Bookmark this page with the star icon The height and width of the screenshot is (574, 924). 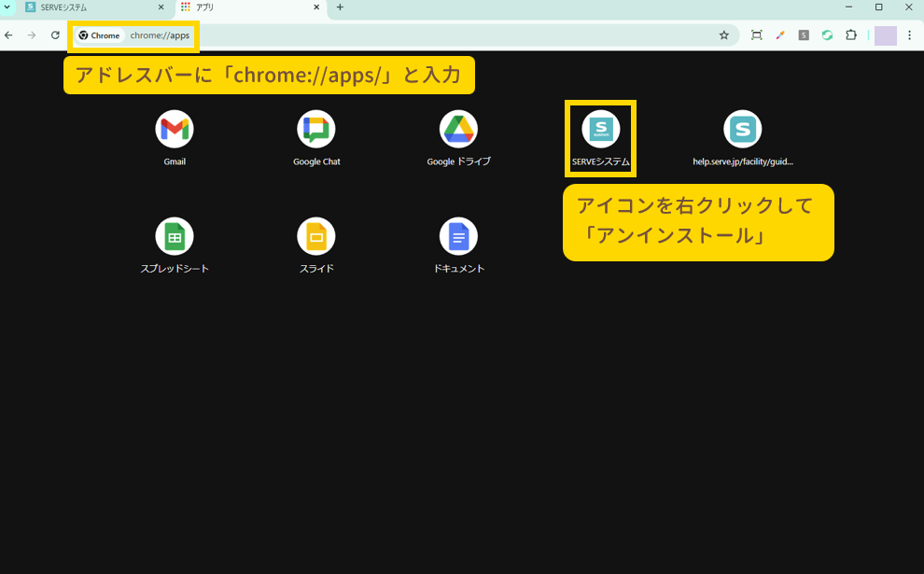[723, 35]
